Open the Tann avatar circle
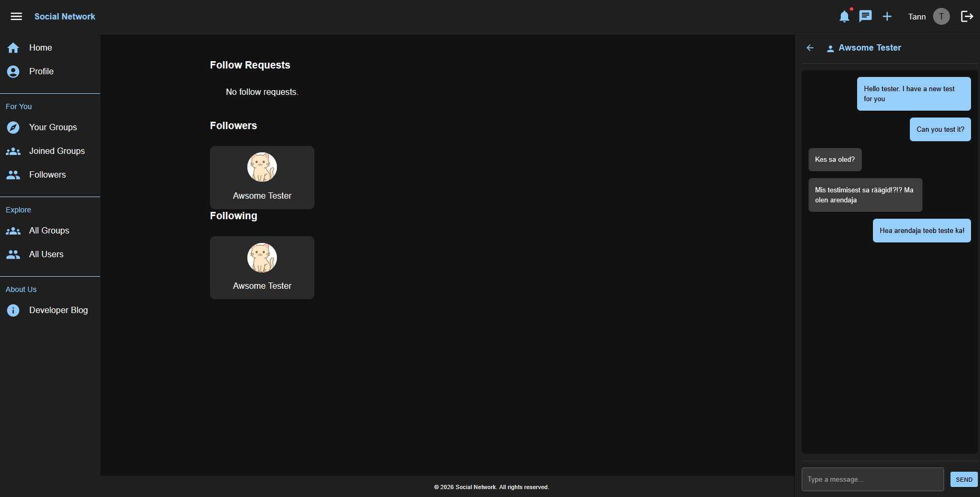Image resolution: width=980 pixels, height=497 pixels. [x=942, y=16]
